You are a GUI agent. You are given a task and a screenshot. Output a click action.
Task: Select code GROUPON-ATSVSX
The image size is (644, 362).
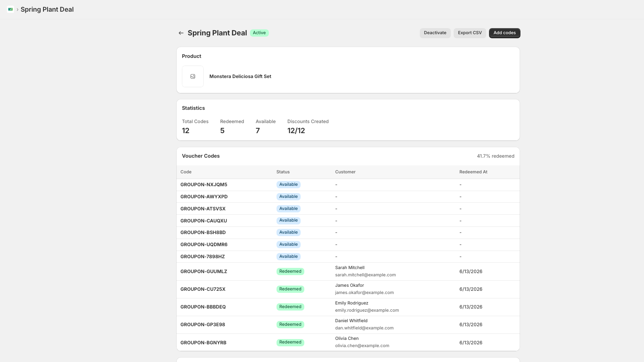click(203, 209)
